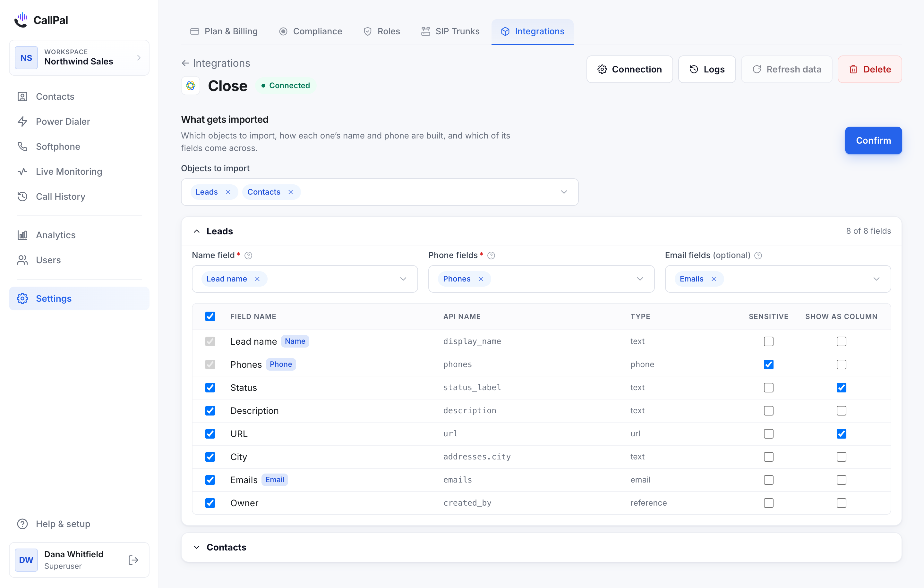
Task: Switch to the Compliance tab
Action: tap(311, 31)
